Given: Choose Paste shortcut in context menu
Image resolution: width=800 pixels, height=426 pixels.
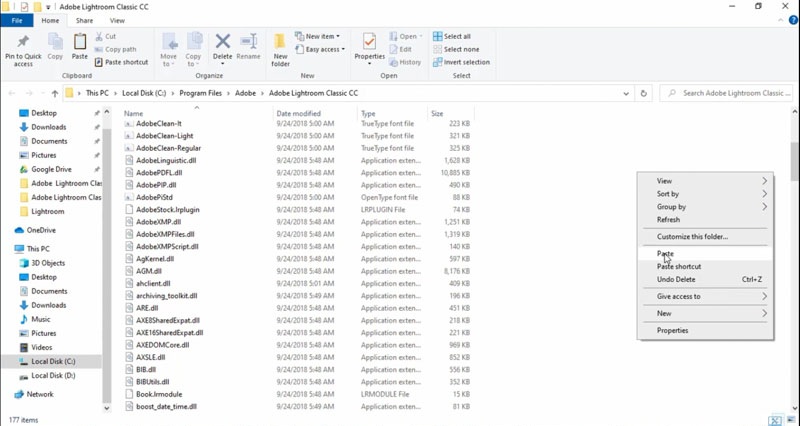Looking at the screenshot, I should pyautogui.click(x=706, y=266).
